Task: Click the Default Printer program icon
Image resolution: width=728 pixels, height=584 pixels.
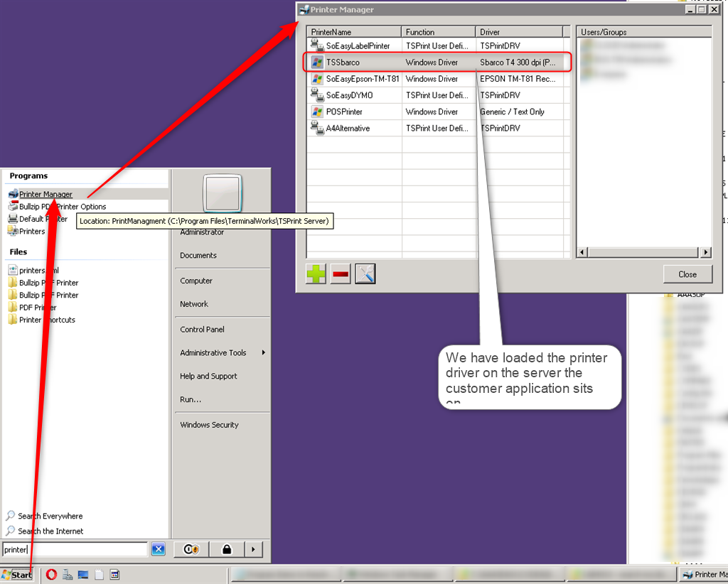Action: [x=13, y=219]
